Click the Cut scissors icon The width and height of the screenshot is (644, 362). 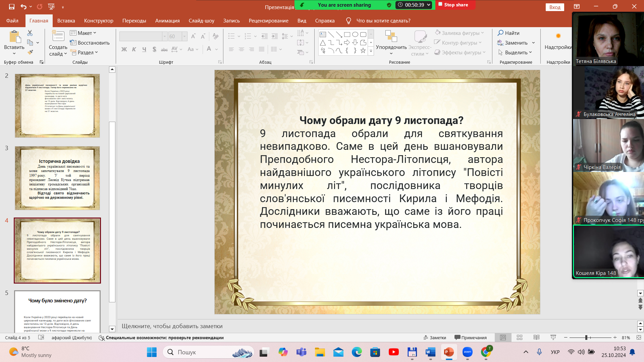(x=30, y=33)
